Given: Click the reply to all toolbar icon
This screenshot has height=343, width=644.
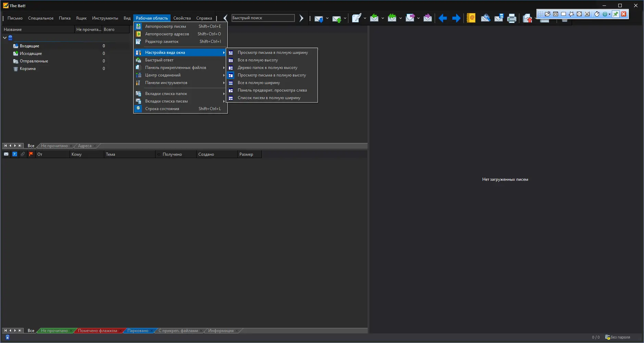Looking at the screenshot, I should (392, 18).
